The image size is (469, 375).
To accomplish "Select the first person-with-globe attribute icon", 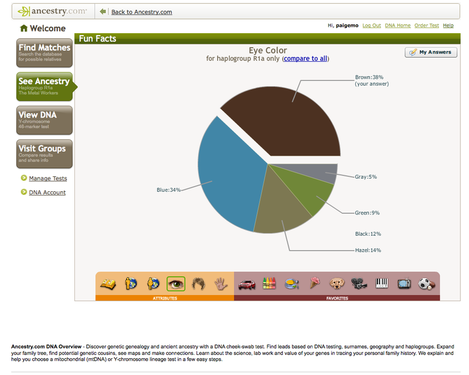I will point(131,284).
